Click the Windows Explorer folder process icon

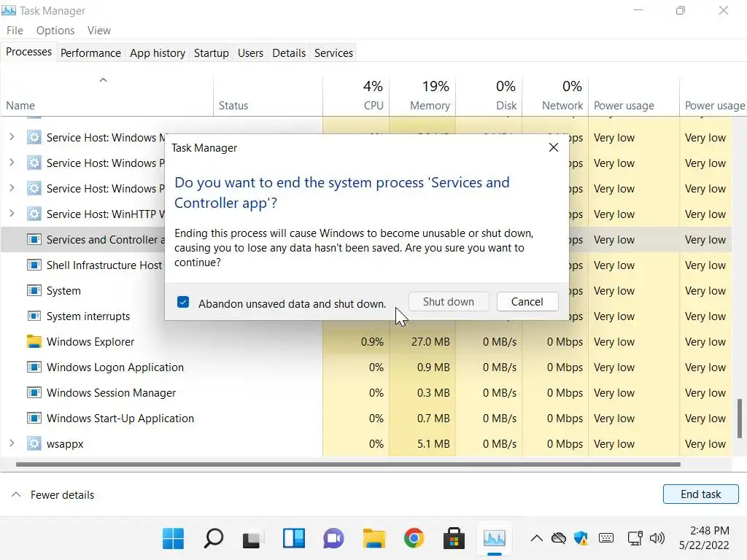click(34, 341)
